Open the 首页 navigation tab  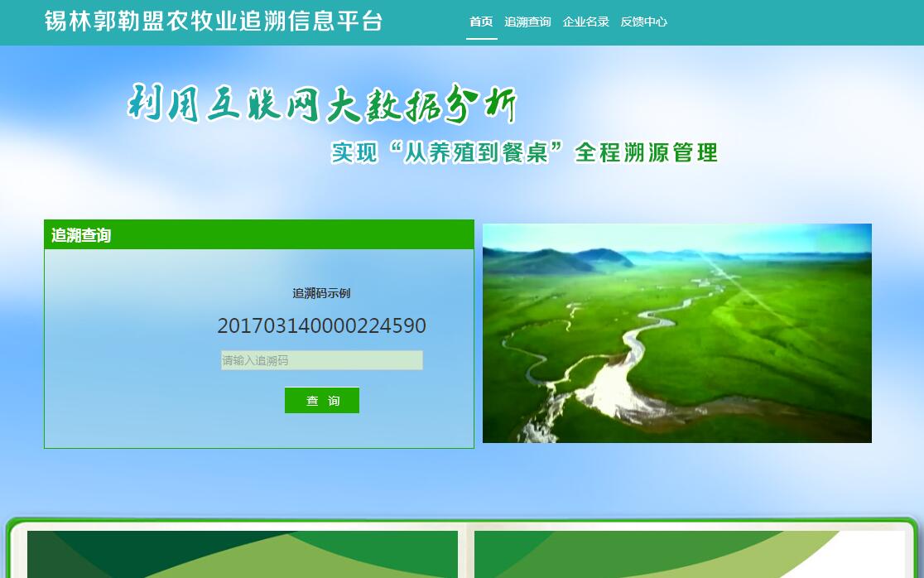coord(481,22)
